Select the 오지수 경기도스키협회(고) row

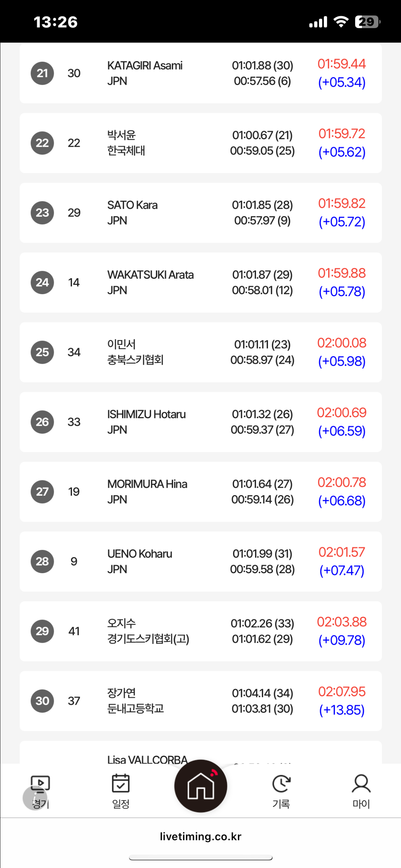(x=200, y=631)
